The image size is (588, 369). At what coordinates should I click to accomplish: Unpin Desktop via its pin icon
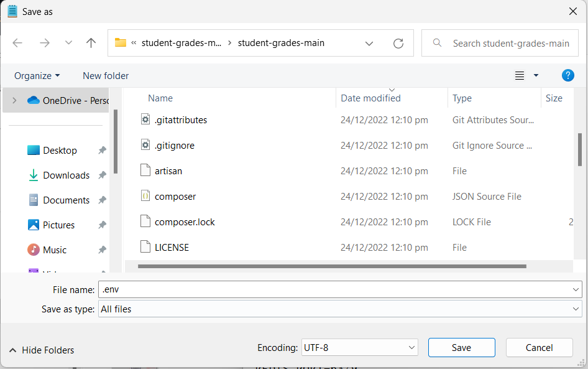point(102,150)
